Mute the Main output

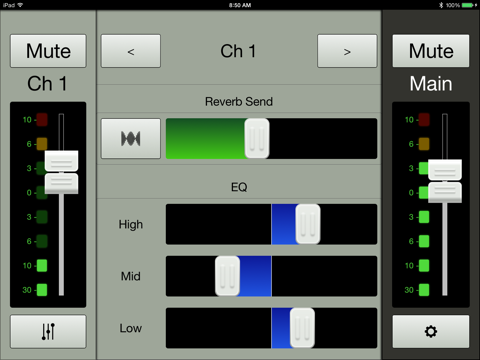pyautogui.click(x=431, y=51)
